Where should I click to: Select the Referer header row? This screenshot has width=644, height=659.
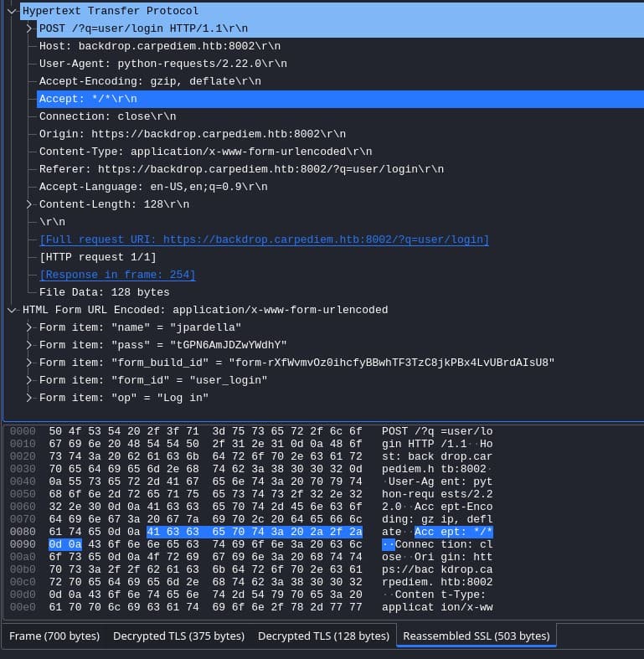pyautogui.click(x=341, y=169)
